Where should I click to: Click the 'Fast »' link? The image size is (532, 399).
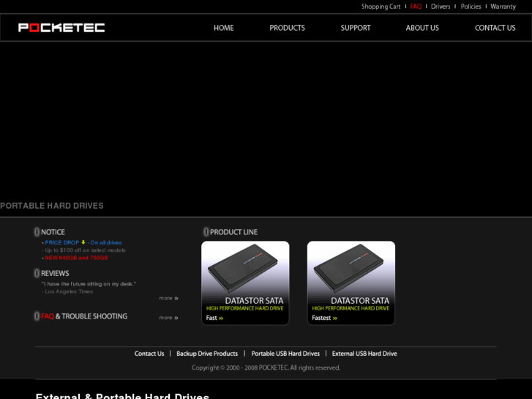(x=214, y=318)
